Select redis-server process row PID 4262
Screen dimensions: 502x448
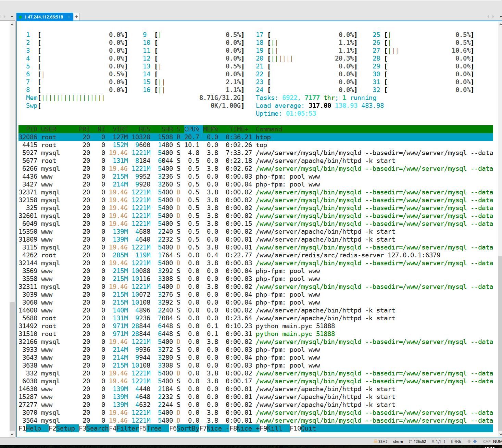coord(256,255)
